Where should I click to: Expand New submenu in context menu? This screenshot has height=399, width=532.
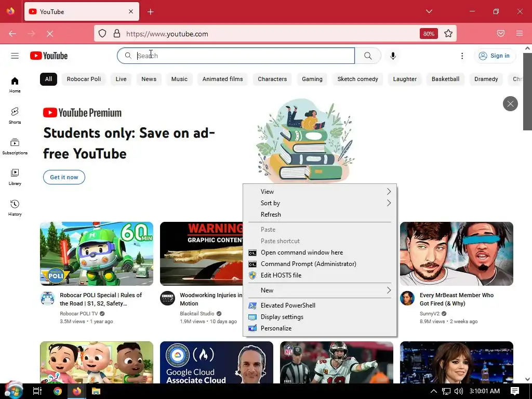coord(320,290)
